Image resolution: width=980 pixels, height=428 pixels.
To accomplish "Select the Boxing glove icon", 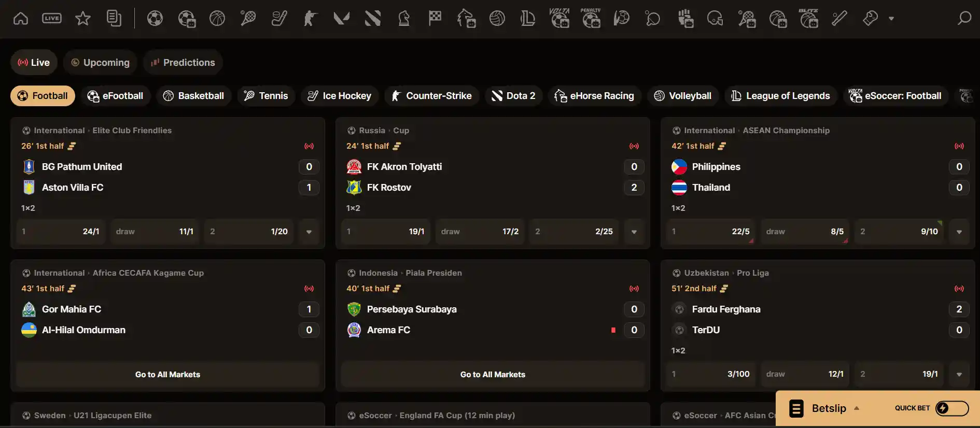I will pos(871,19).
